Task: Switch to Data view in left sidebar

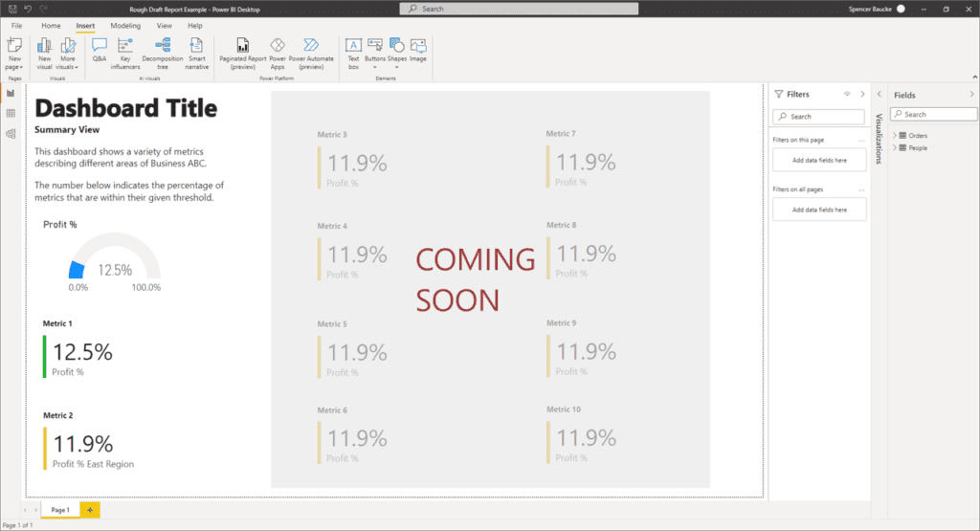Action: click(x=11, y=114)
